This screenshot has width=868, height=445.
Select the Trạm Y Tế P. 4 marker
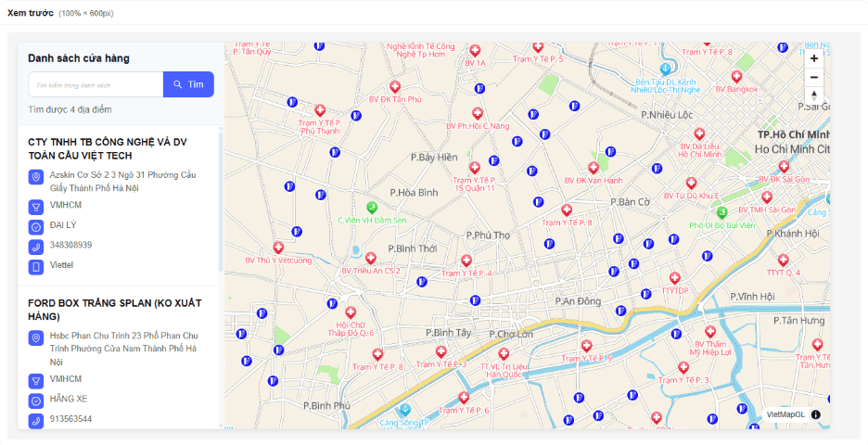click(x=466, y=261)
